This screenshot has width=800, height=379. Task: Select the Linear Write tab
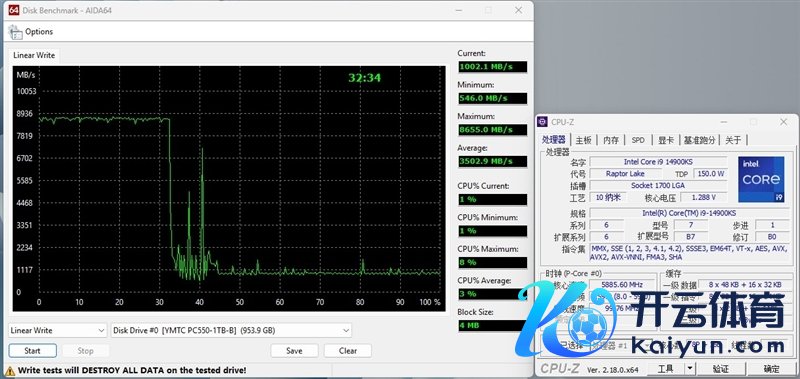coord(34,55)
